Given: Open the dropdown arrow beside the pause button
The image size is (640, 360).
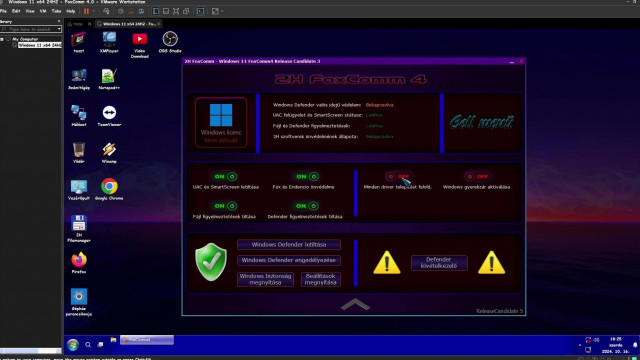Looking at the screenshot, I should click(x=93, y=11).
